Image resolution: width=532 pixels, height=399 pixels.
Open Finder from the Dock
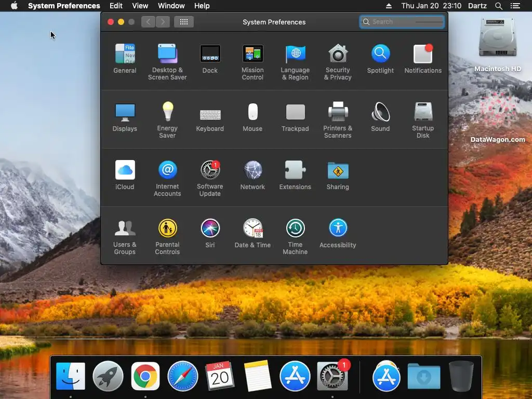pyautogui.click(x=71, y=376)
